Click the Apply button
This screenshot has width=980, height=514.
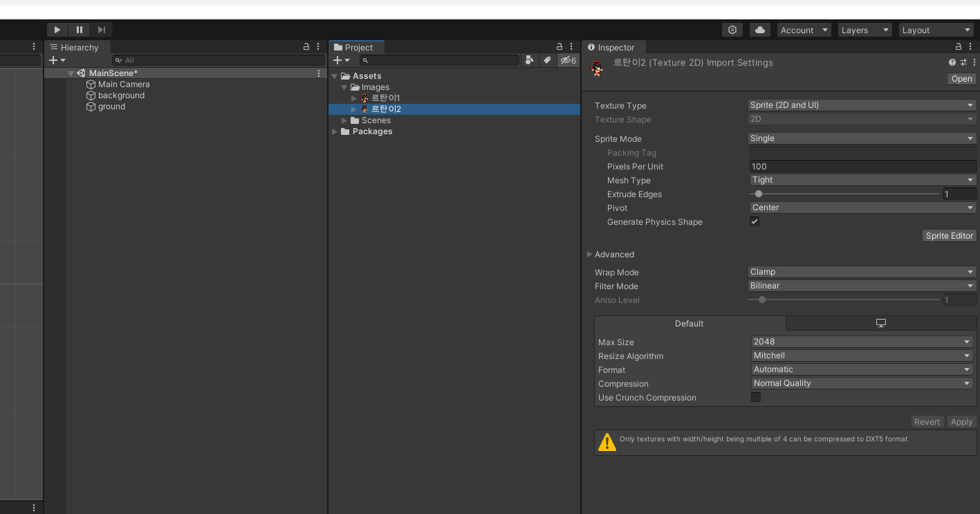[x=961, y=422]
